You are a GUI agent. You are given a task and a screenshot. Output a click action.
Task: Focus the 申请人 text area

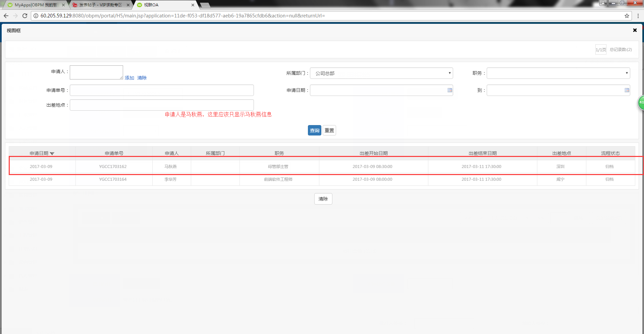[96, 72]
